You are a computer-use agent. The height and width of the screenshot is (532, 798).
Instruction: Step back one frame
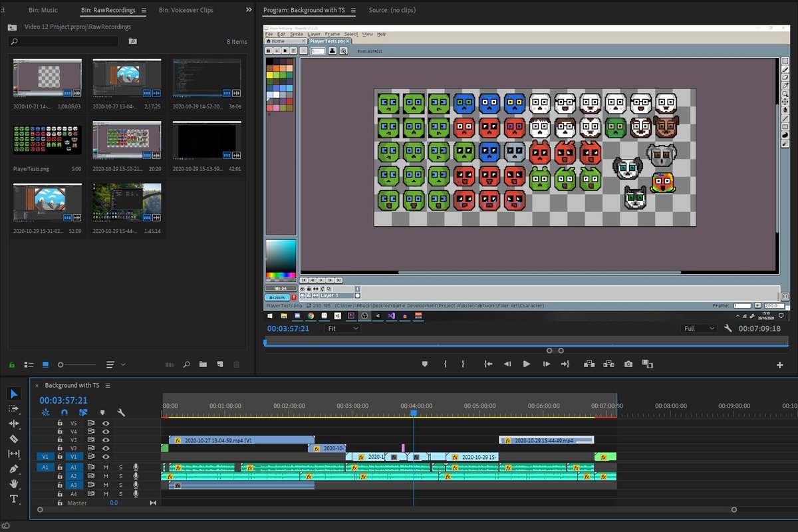click(507, 364)
